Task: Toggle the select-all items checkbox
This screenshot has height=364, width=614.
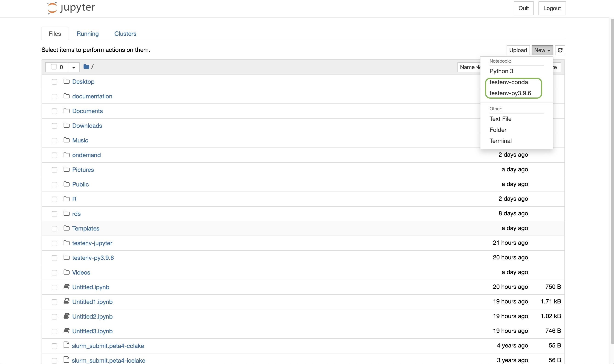Action: click(54, 67)
